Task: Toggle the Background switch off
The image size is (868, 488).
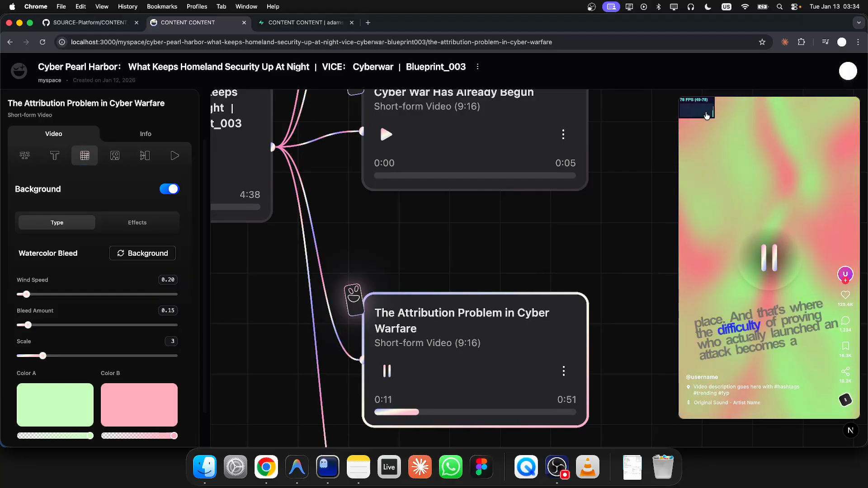Action: point(170,189)
